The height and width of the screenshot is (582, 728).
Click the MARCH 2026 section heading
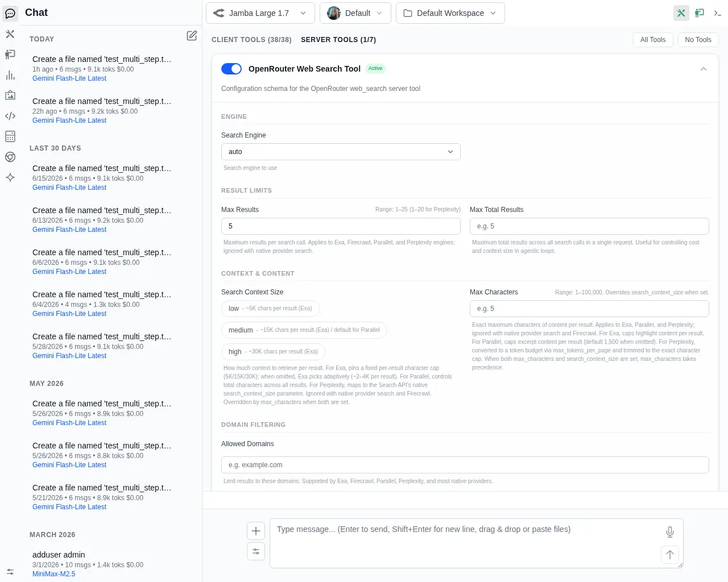pos(52,535)
